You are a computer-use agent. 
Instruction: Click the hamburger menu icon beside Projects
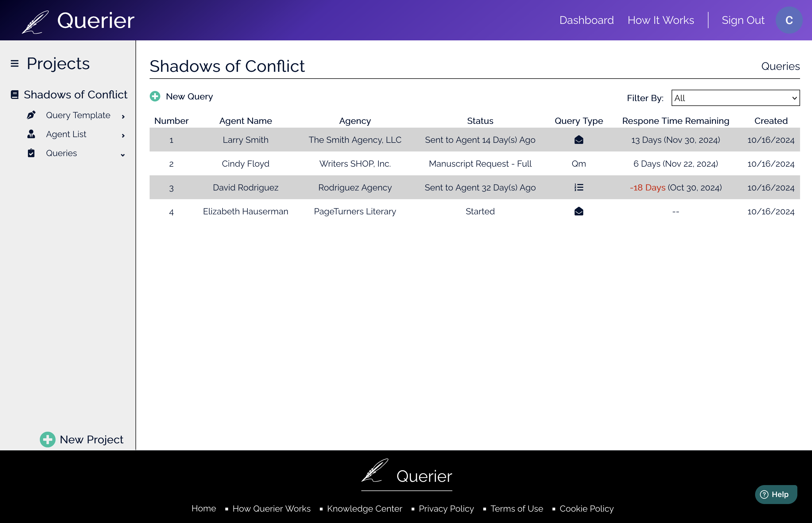pyautogui.click(x=15, y=63)
